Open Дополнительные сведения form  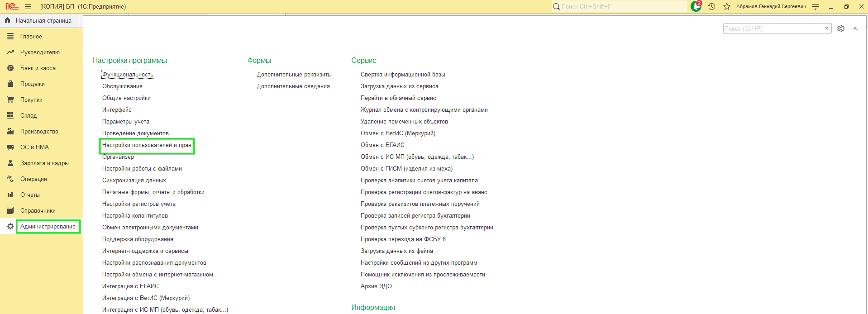[x=293, y=86]
